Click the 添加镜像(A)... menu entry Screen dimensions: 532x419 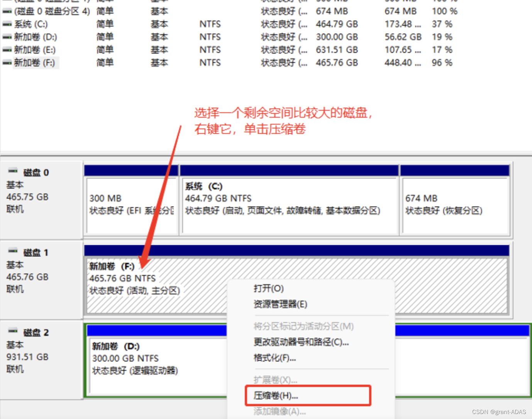(x=280, y=411)
